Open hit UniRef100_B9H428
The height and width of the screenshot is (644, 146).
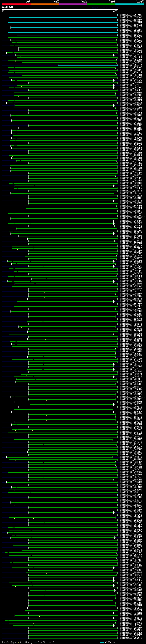[x=131, y=25]
